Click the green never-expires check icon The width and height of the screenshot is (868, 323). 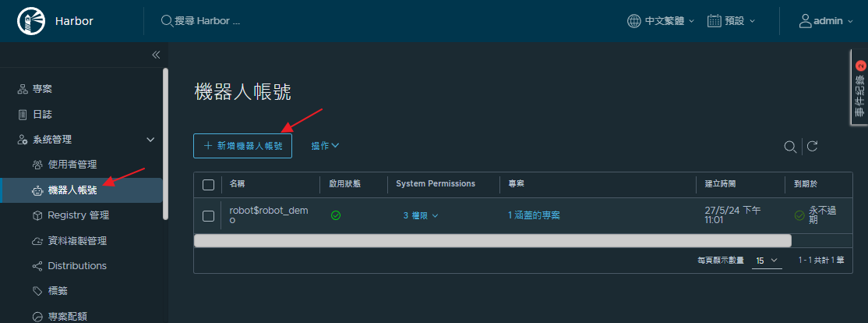[x=799, y=215]
